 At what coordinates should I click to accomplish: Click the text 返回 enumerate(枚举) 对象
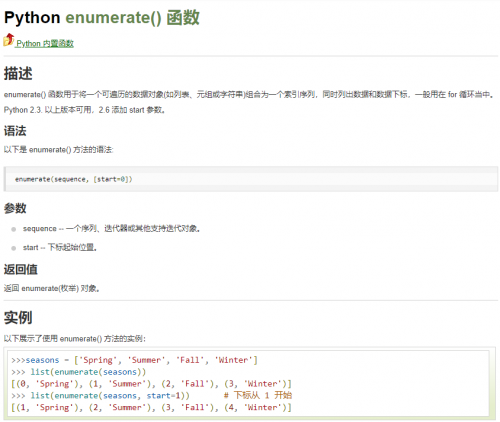pyautogui.click(x=52, y=288)
